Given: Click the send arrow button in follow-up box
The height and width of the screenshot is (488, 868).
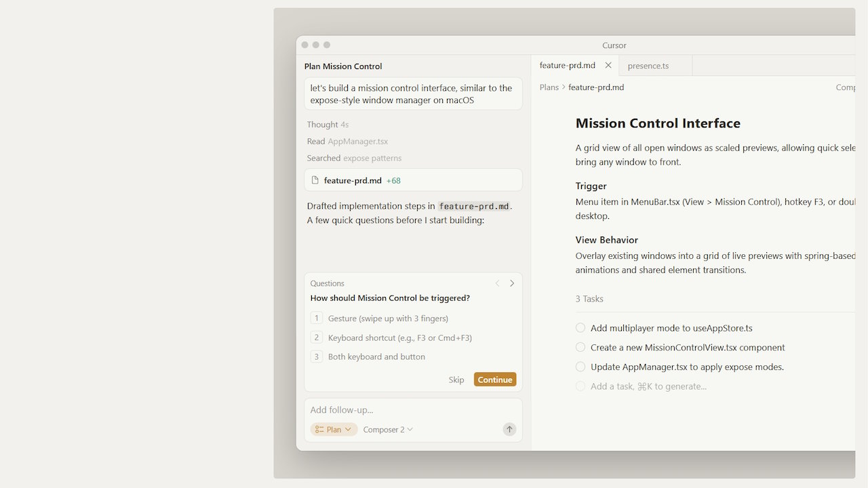Looking at the screenshot, I should click(x=509, y=429).
